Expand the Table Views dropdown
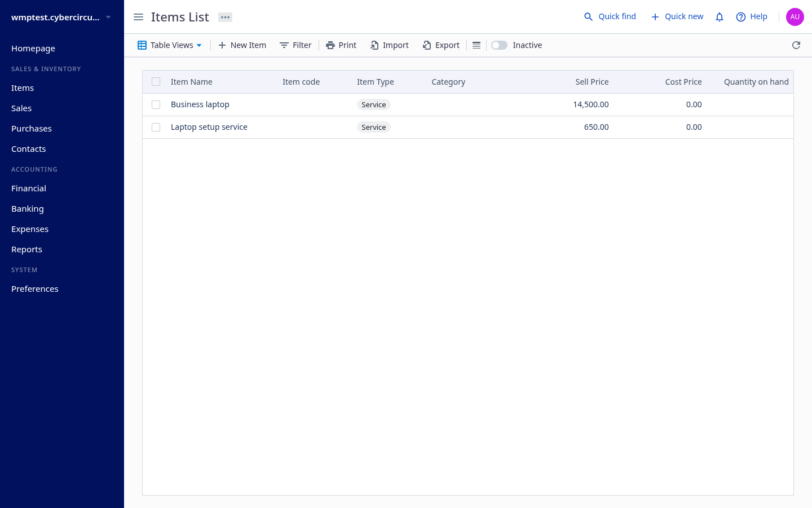Image resolution: width=812 pixels, height=508 pixels. point(170,45)
